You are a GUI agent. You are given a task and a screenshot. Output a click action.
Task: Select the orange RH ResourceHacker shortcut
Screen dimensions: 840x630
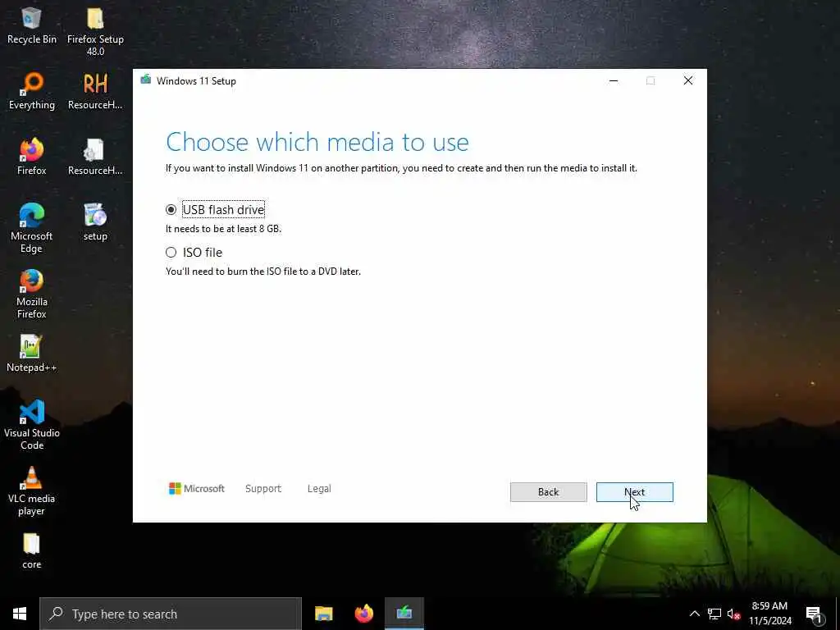(95, 91)
